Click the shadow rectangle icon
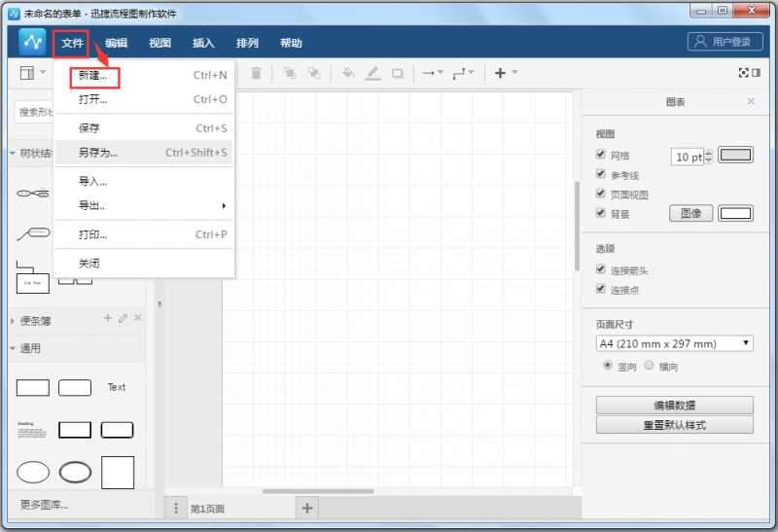This screenshot has height=532, width=778. click(397, 74)
